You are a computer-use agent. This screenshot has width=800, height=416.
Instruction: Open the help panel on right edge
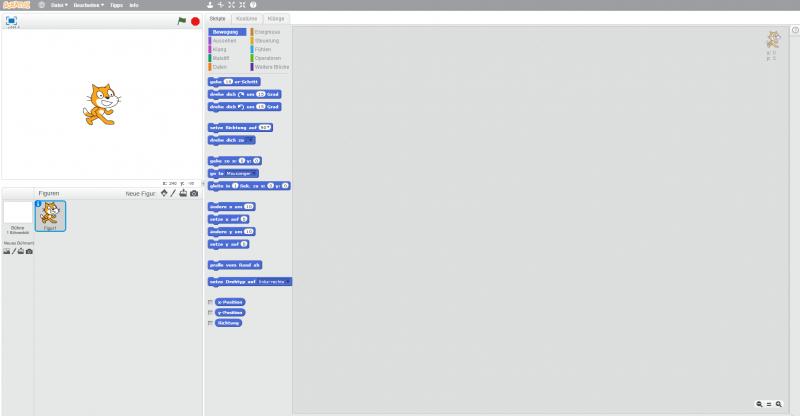795,30
